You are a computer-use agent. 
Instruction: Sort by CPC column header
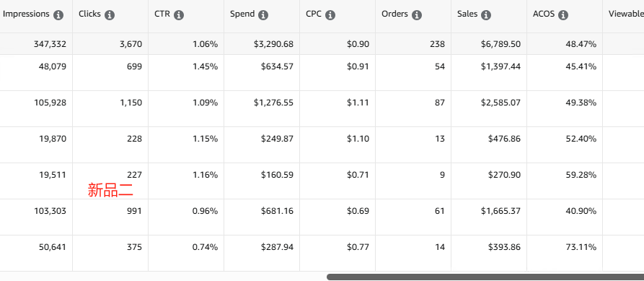pyautogui.click(x=314, y=14)
